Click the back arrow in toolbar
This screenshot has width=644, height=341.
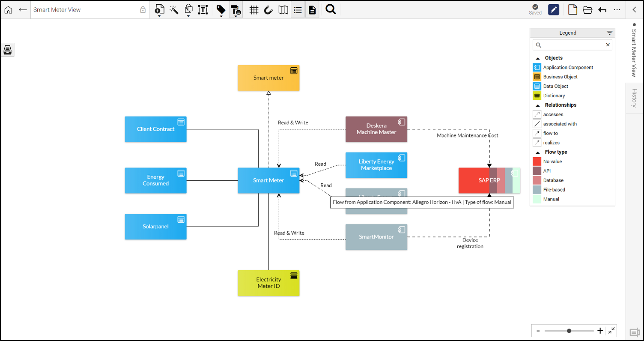(x=23, y=10)
